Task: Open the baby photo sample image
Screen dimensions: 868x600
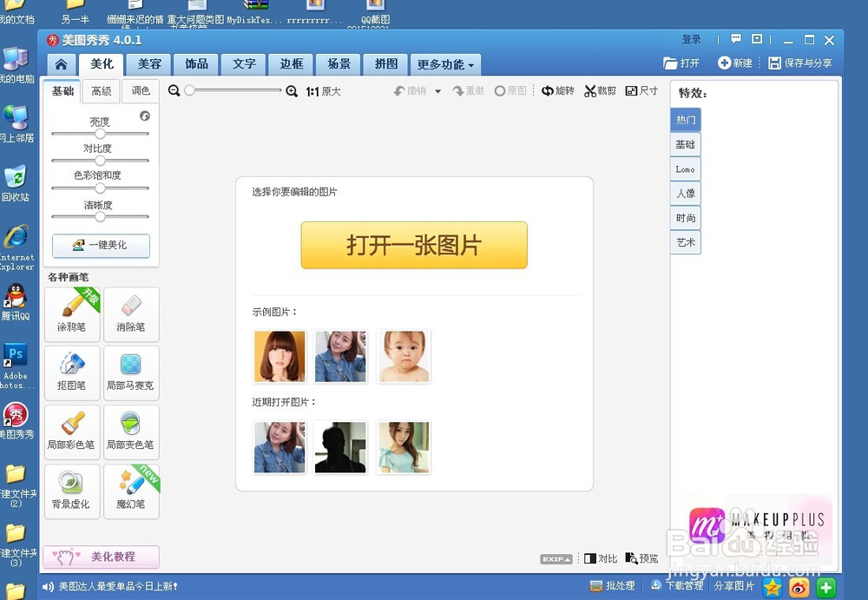Action: pyautogui.click(x=403, y=356)
